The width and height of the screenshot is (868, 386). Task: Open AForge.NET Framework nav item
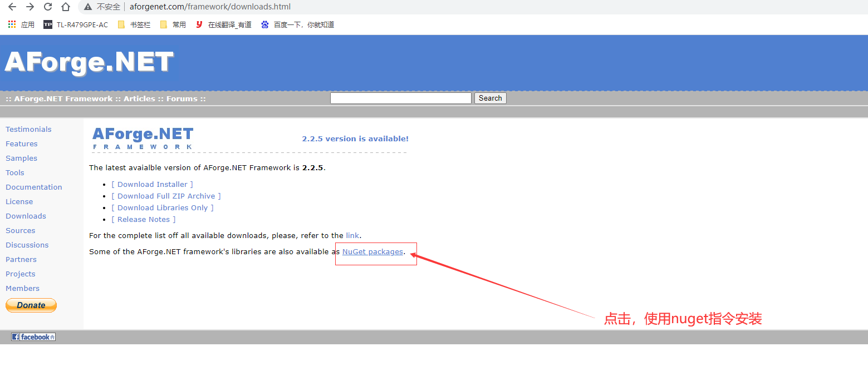(x=63, y=98)
